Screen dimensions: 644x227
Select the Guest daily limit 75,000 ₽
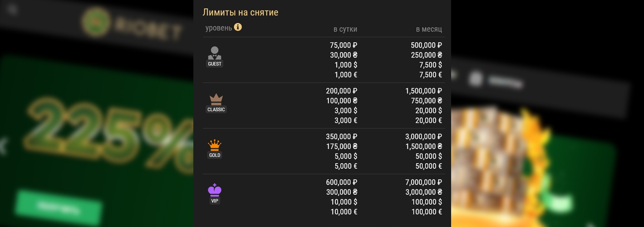[344, 45]
